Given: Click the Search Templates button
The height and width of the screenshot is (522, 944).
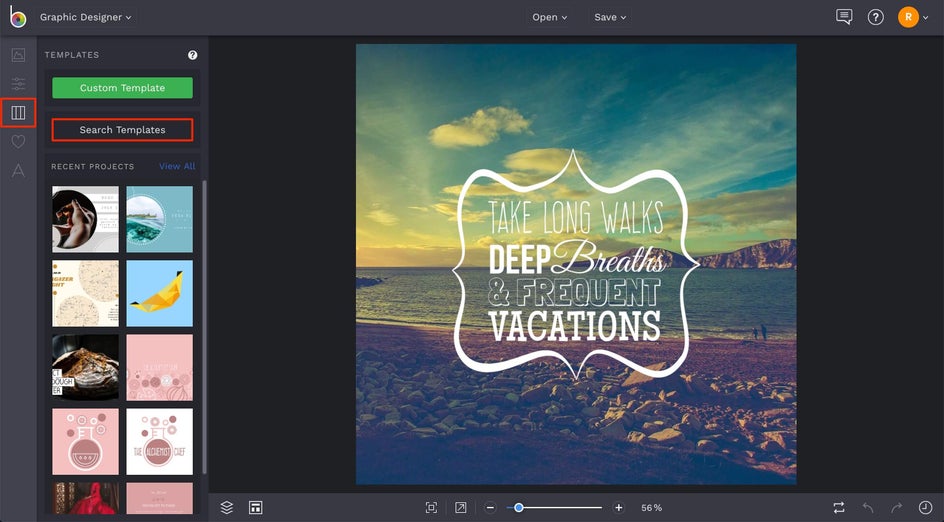Looking at the screenshot, I should point(122,129).
